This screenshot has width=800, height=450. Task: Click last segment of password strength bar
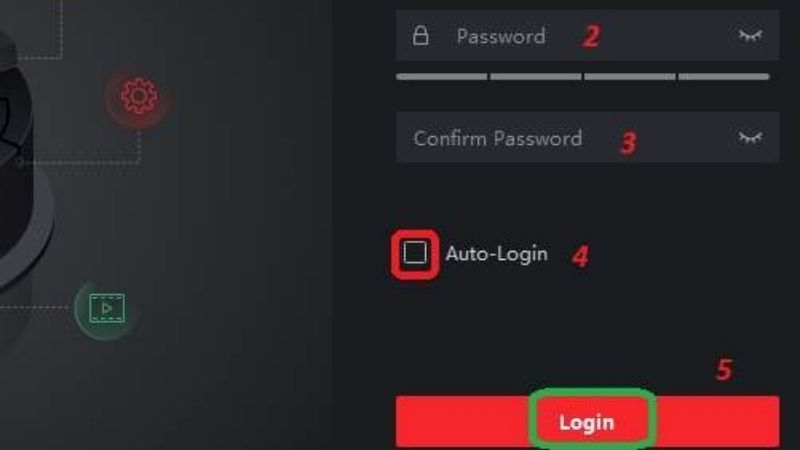724,77
